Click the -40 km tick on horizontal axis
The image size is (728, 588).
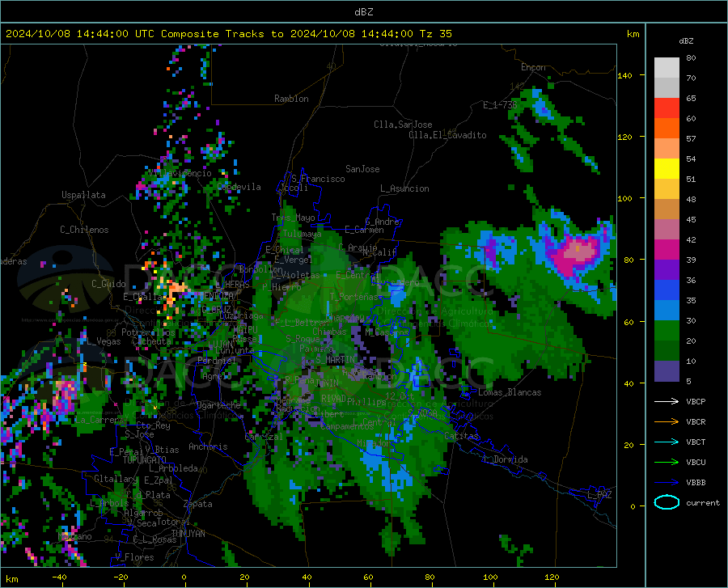[x=59, y=577]
